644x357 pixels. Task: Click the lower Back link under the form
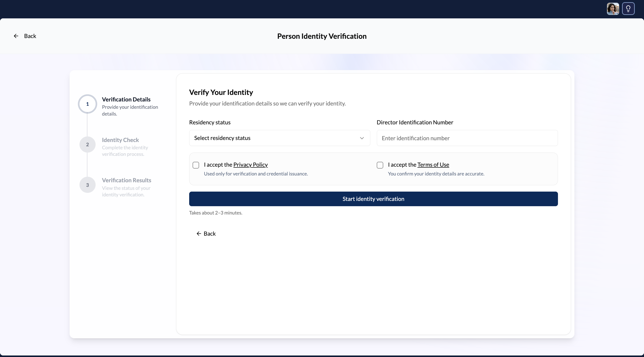pos(210,234)
